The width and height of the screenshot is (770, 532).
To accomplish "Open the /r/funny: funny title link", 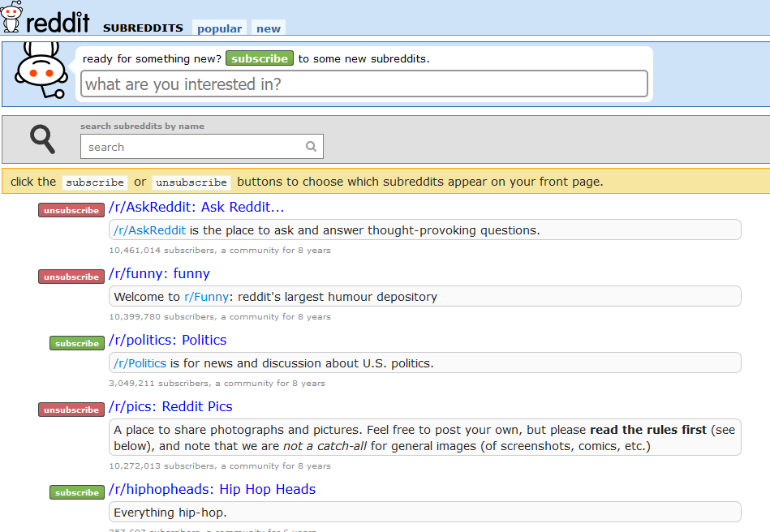I will 160,273.
